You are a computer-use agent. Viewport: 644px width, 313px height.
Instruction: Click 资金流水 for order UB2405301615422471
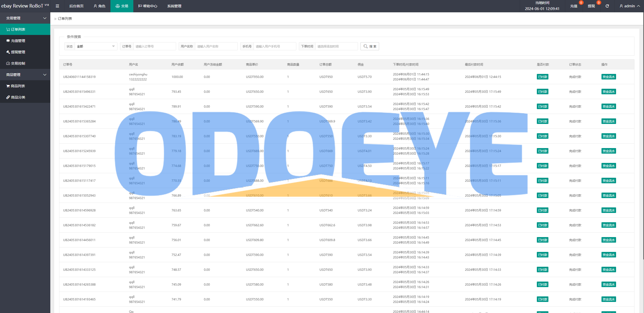point(609,106)
